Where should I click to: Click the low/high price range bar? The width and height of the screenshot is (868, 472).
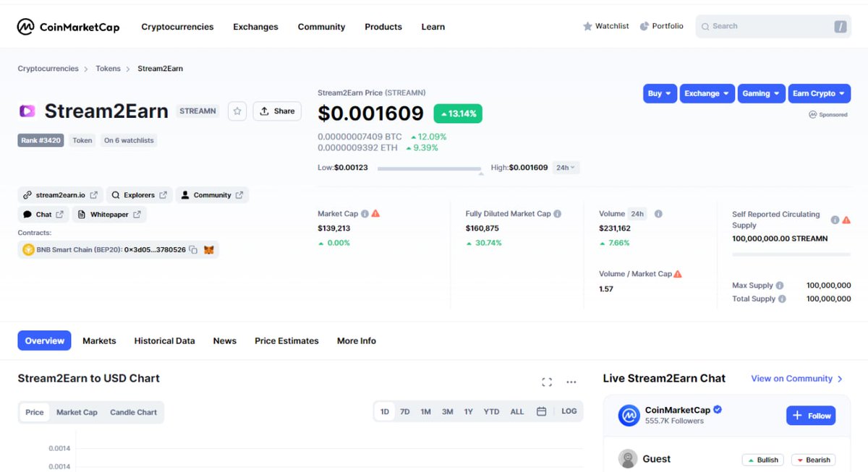(x=429, y=168)
